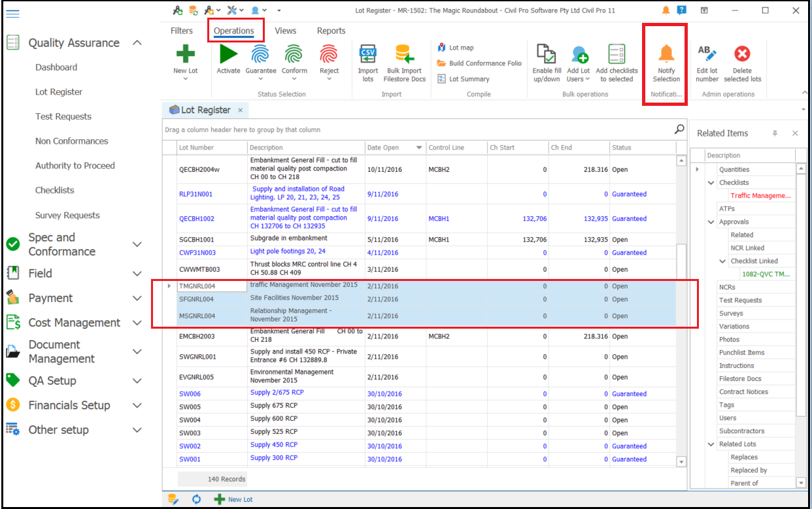This screenshot has height=509, width=812.
Task: Select the blue Guarantee fingerprint icon
Action: (x=260, y=54)
